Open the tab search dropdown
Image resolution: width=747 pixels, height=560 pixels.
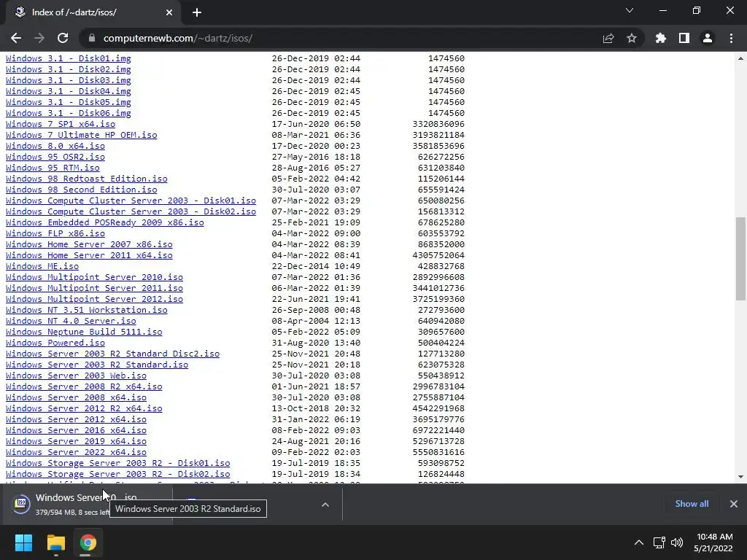tap(630, 10)
